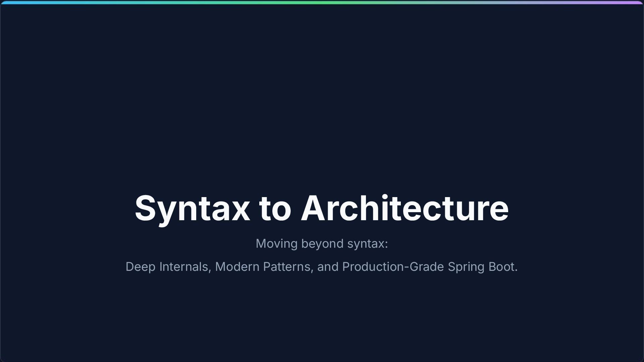Click "Production-Grade" in the tagline
The height and width of the screenshot is (362, 644).
click(393, 267)
